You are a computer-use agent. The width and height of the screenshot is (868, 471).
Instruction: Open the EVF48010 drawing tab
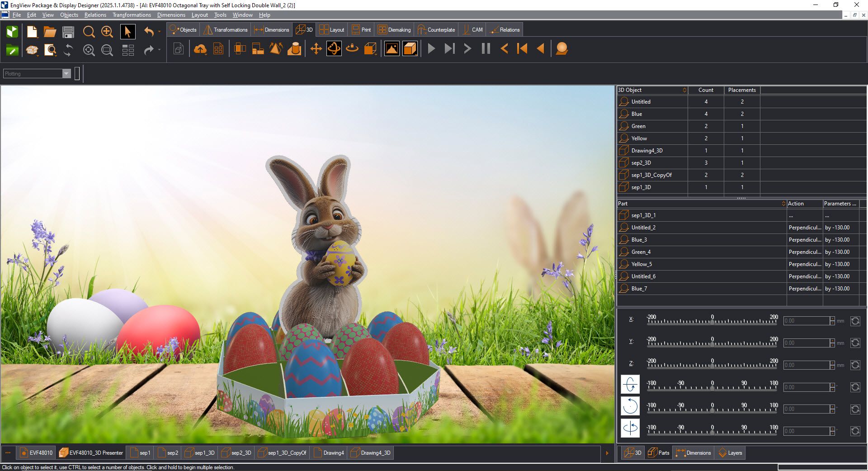click(36, 452)
